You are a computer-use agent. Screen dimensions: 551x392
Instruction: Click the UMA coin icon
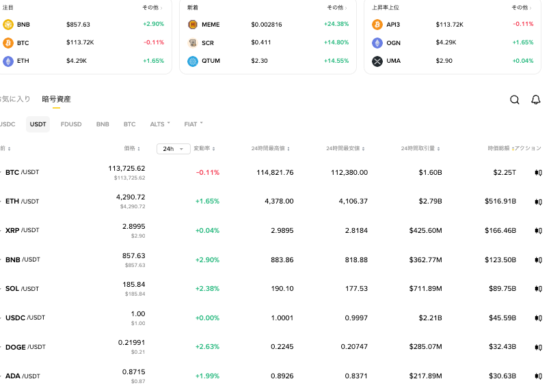pyautogui.click(x=377, y=61)
